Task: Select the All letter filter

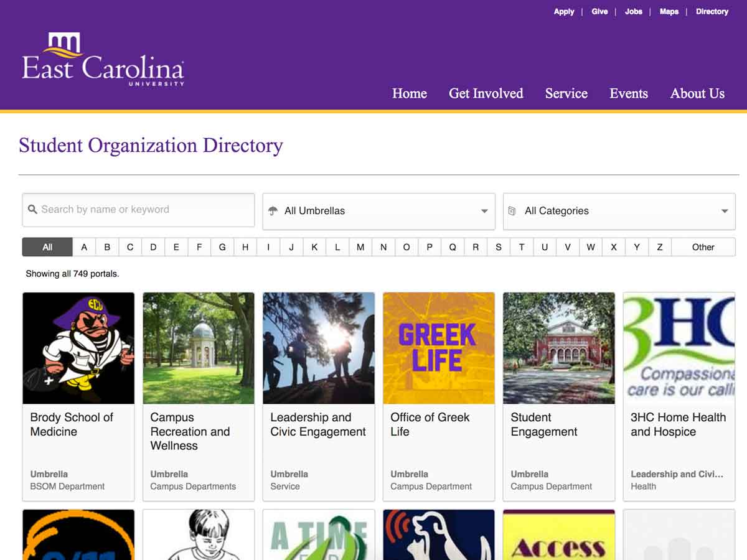Action: coord(47,247)
